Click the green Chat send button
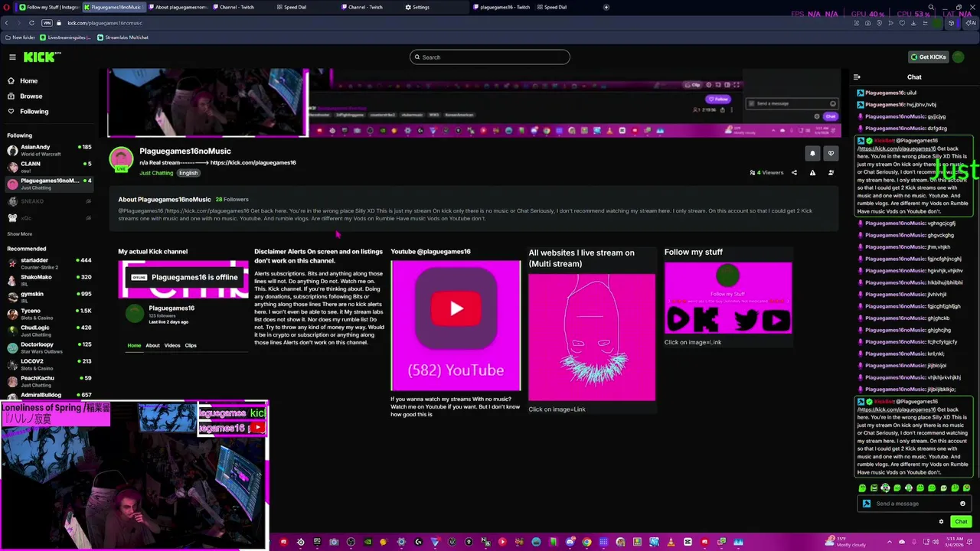 [x=961, y=522]
